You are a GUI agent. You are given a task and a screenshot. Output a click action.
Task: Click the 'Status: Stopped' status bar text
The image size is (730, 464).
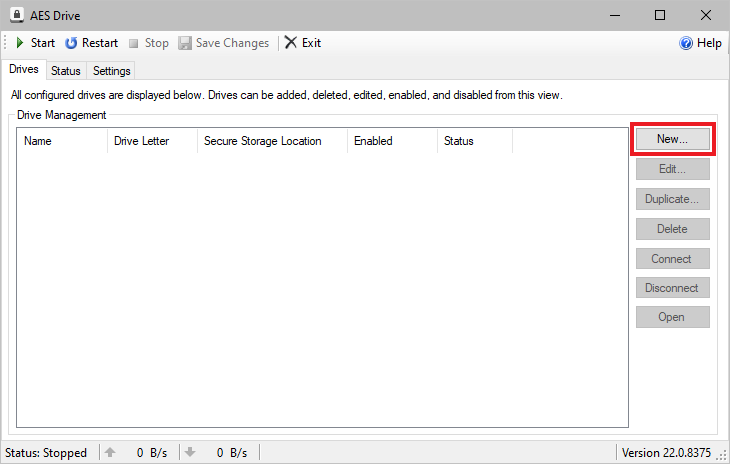(x=46, y=453)
